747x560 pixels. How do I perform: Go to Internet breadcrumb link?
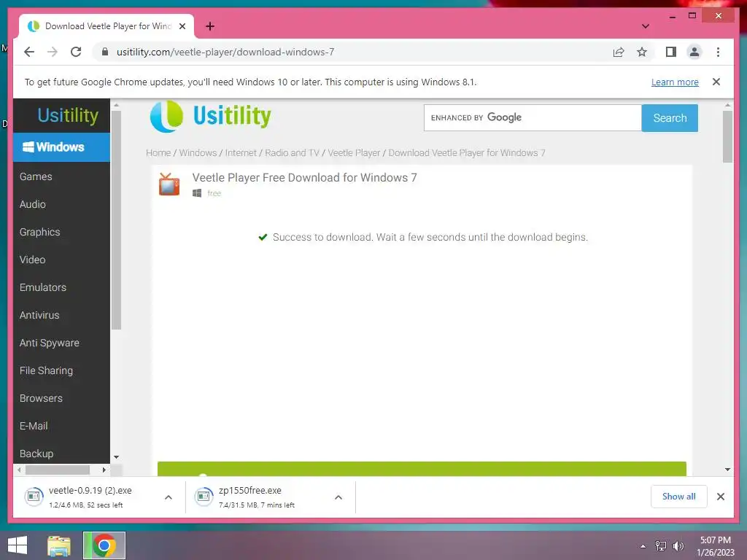click(241, 153)
